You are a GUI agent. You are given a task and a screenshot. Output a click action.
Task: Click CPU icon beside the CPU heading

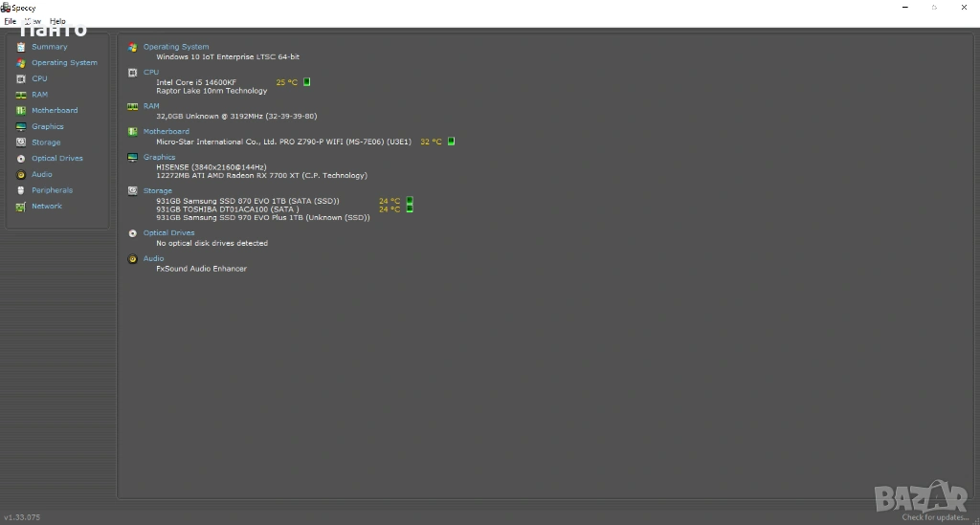click(132, 73)
